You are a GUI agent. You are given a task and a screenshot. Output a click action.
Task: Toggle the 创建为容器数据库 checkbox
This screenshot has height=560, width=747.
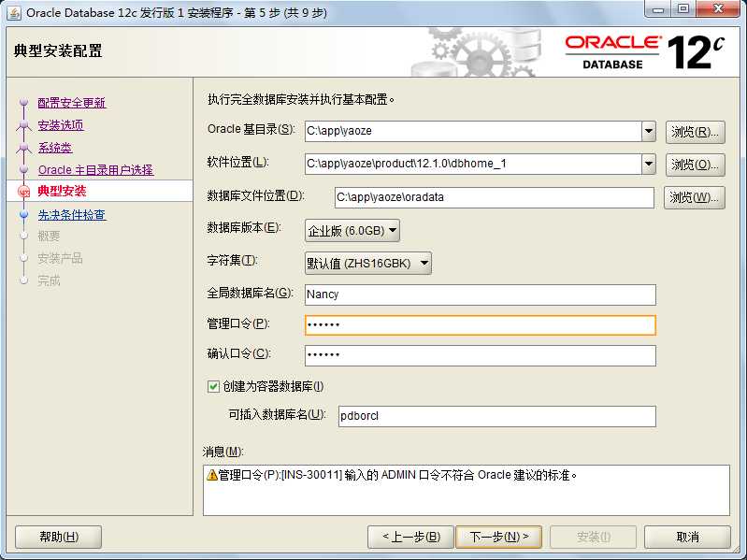(213, 386)
